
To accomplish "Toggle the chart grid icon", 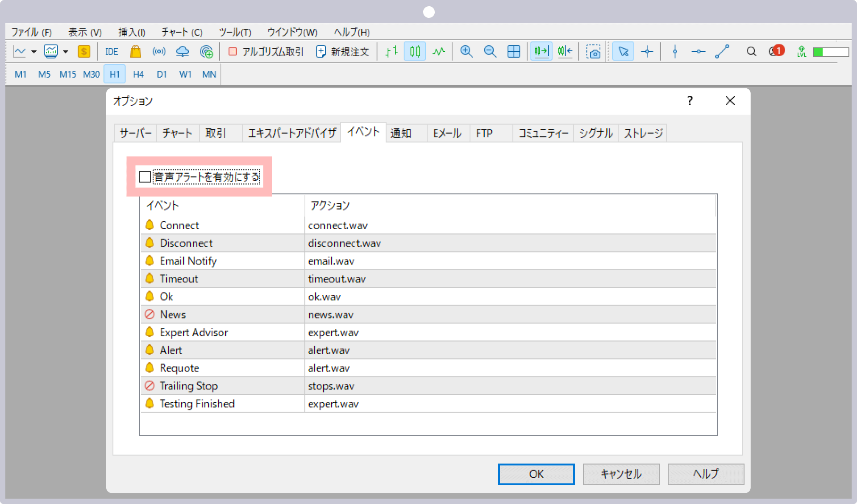I will point(514,52).
